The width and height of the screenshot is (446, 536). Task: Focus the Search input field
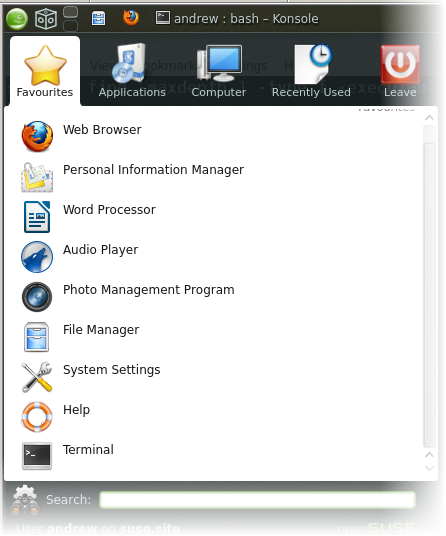pyautogui.click(x=257, y=500)
